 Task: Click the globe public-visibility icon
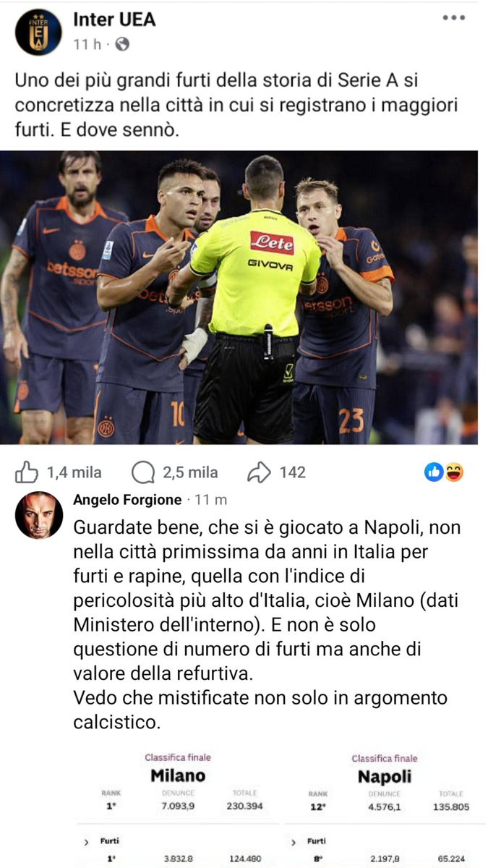[122, 45]
